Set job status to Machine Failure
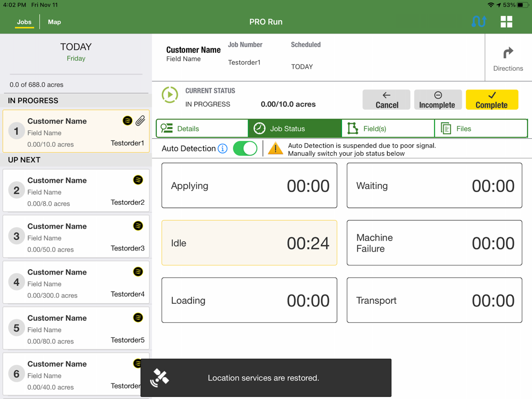Image resolution: width=532 pixels, height=399 pixels. tap(434, 243)
